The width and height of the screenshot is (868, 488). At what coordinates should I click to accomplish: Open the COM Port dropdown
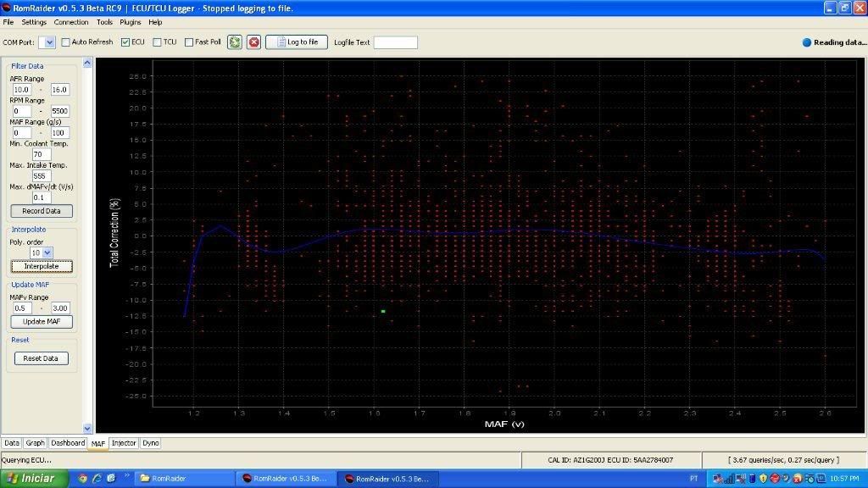pyautogui.click(x=51, y=42)
